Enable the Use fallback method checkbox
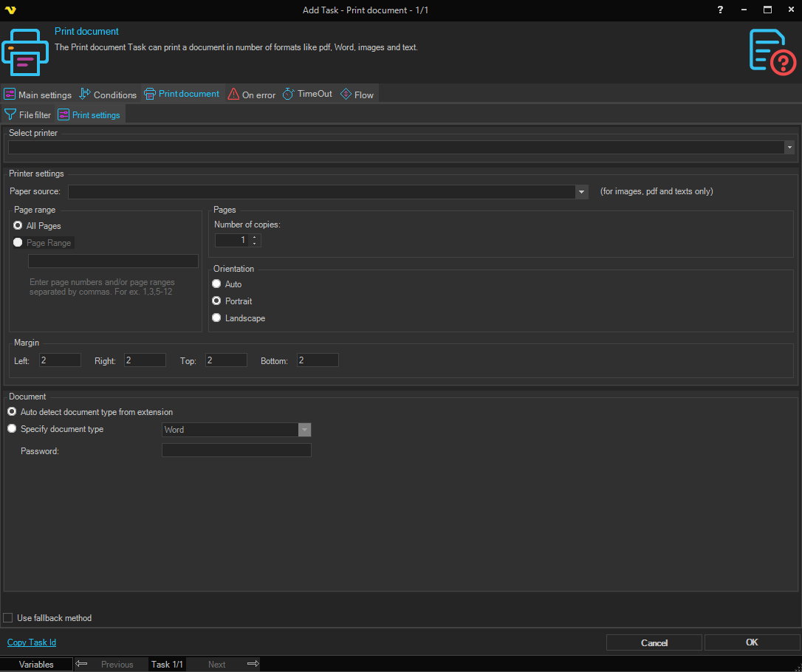Screen dimensions: 802x672 click(x=8, y=618)
